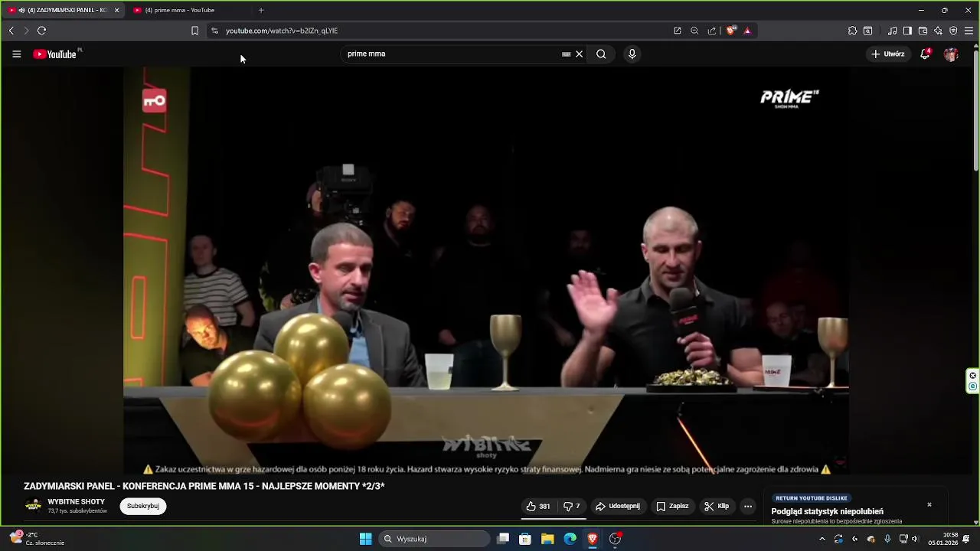Screen dimensions: 980x551
Task: Open Task View in the taskbar
Action: [x=503, y=539]
